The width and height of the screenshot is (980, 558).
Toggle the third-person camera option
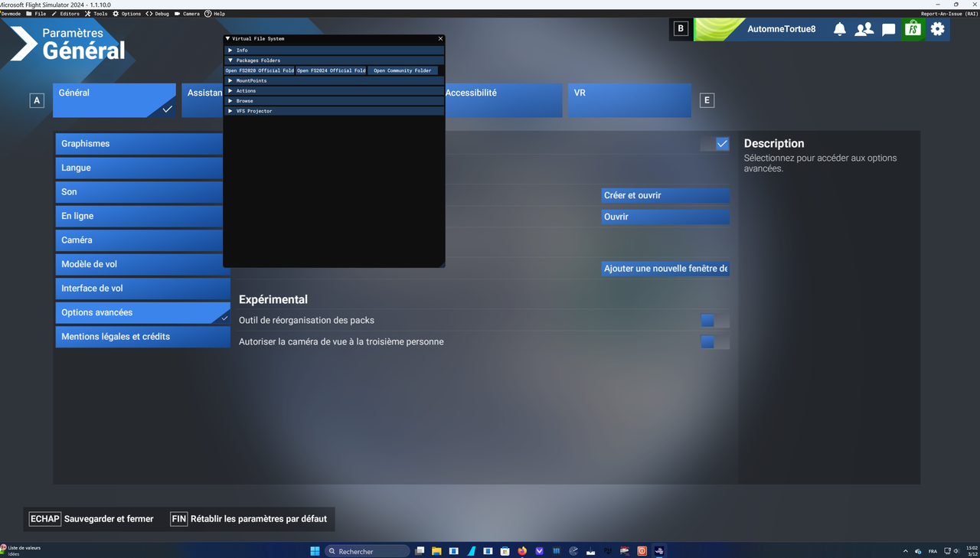707,341
